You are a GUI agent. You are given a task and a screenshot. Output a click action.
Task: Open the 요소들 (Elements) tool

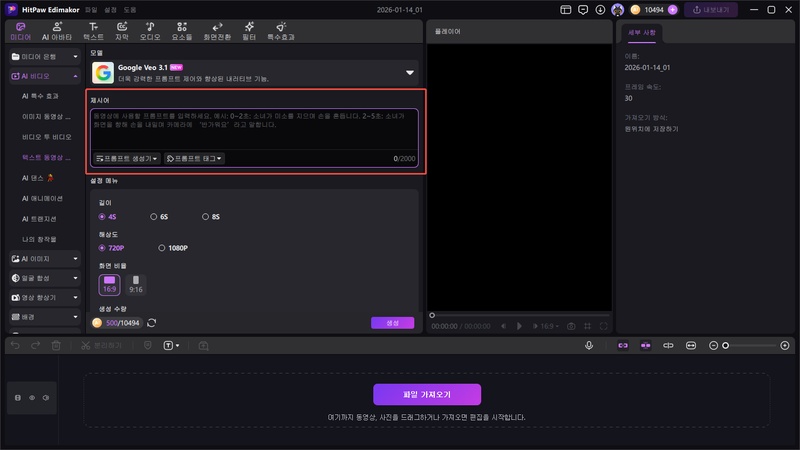[182, 31]
